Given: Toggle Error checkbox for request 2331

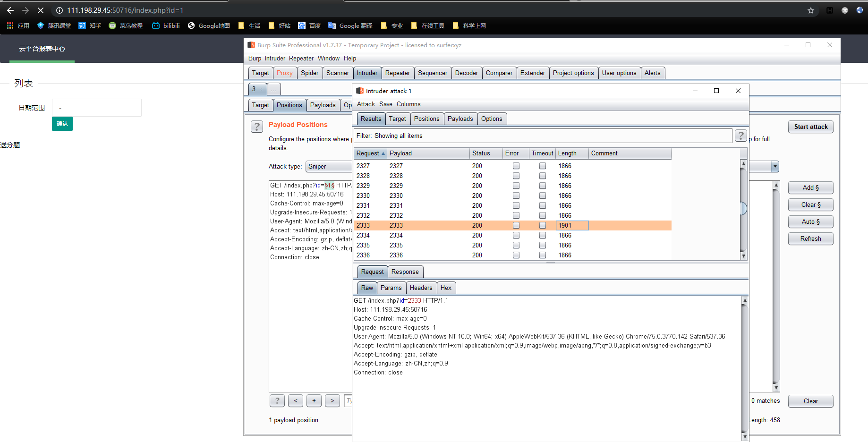Looking at the screenshot, I should 516,205.
